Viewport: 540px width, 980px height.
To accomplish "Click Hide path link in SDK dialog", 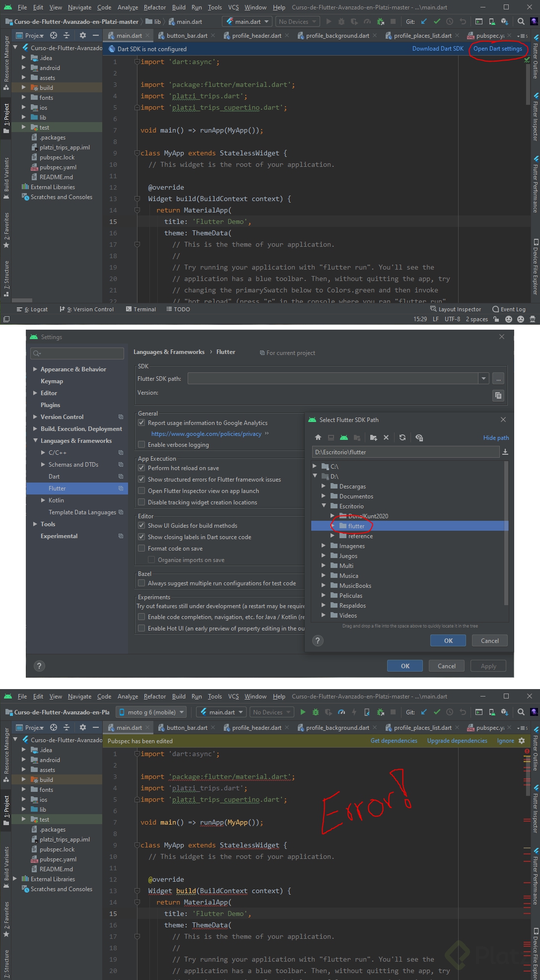I will coord(496,437).
